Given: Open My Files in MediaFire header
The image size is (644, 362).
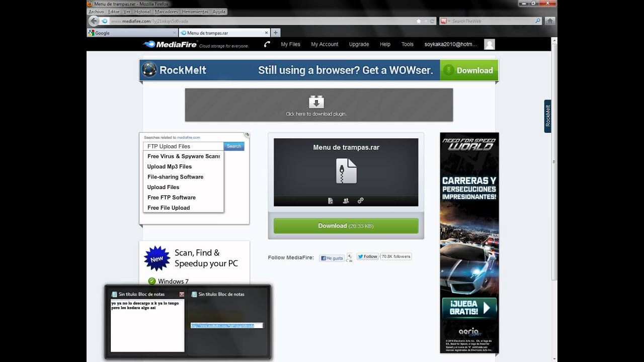Looking at the screenshot, I should [290, 44].
